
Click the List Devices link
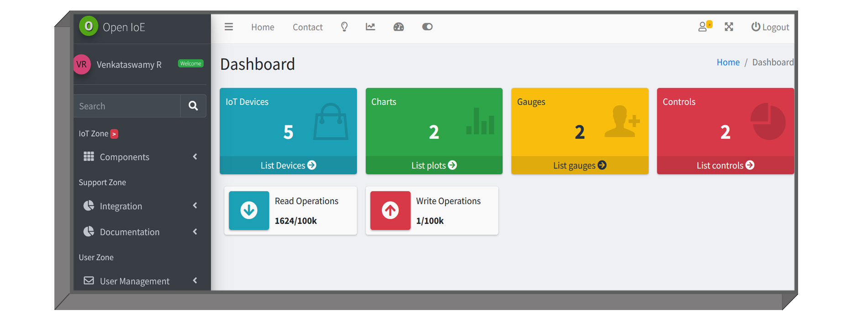pos(288,165)
